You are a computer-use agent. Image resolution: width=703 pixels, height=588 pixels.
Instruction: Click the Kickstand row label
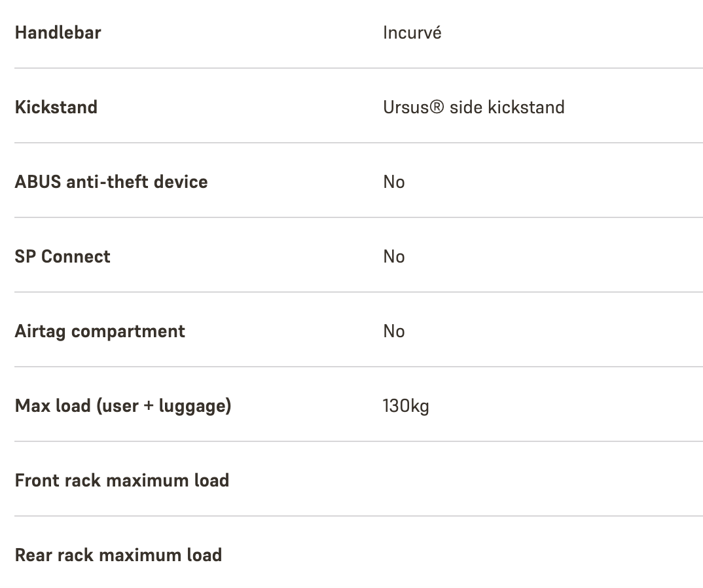pyautogui.click(x=56, y=107)
